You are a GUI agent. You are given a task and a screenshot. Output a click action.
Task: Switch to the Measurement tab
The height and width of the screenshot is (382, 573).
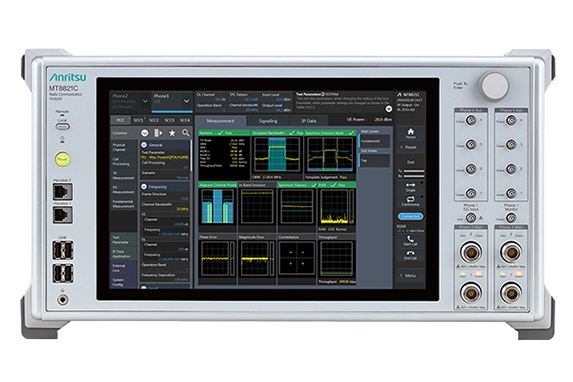point(220,121)
